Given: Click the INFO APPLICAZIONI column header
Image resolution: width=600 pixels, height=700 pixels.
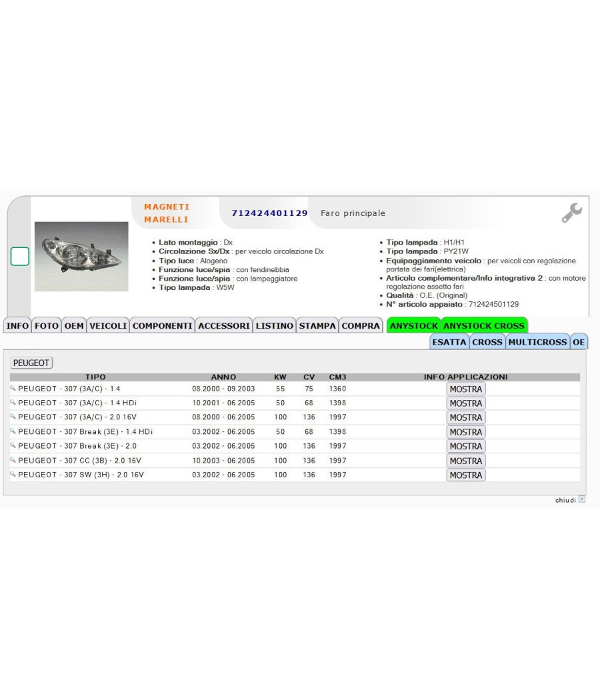Looking at the screenshot, I should [x=465, y=377].
